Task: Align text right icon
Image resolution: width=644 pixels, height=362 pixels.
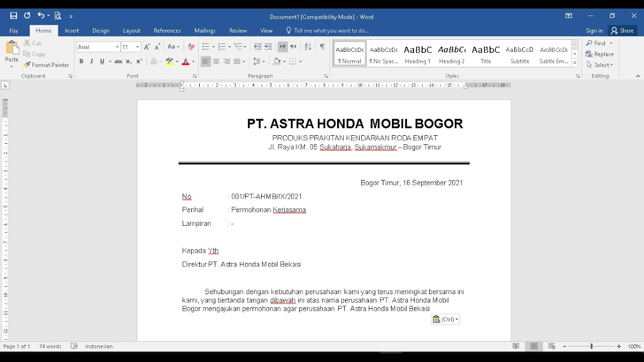Action: [227, 61]
